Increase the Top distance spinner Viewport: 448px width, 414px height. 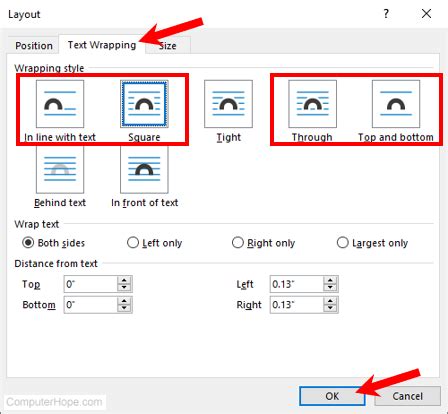click(124, 280)
